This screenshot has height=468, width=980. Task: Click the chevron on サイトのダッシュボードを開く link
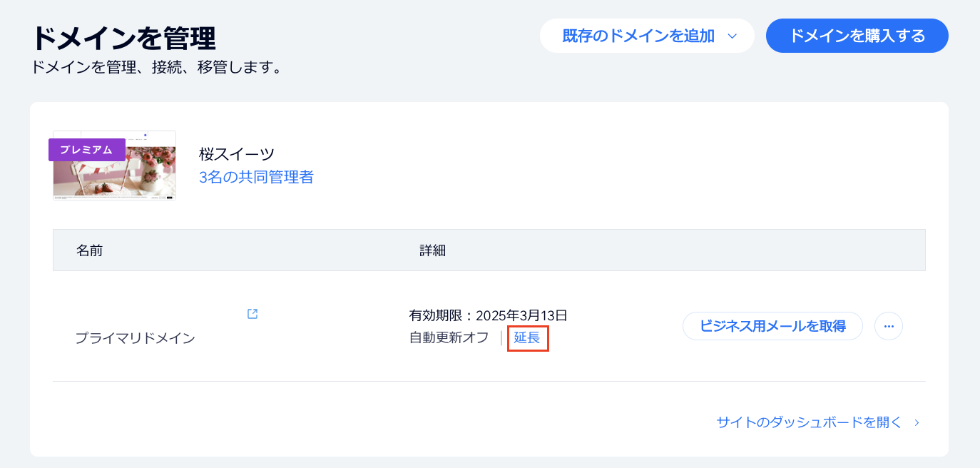pos(915,422)
